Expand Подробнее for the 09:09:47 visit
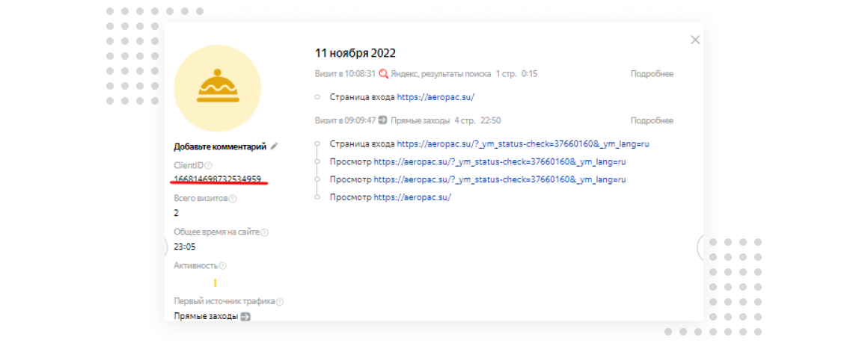The image size is (868, 343). click(x=651, y=120)
